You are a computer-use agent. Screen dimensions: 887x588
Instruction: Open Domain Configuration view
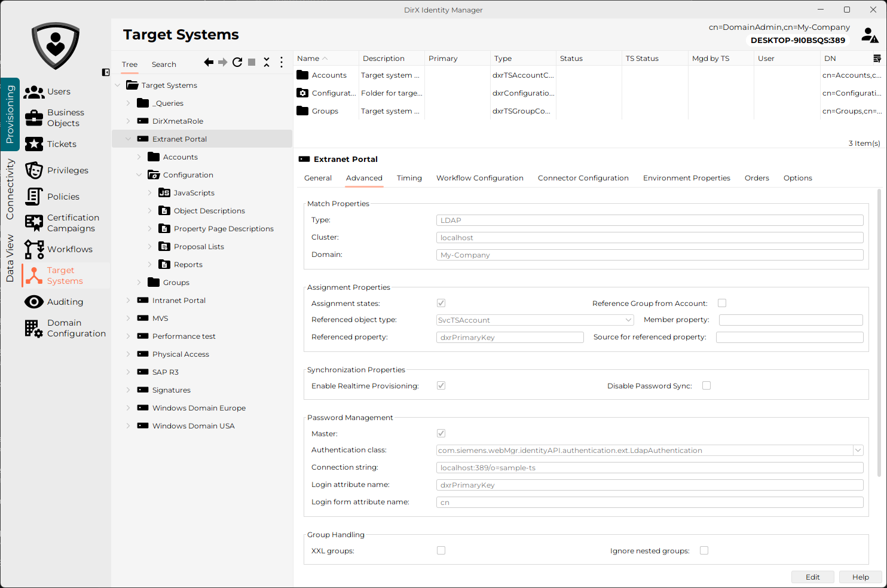65,328
